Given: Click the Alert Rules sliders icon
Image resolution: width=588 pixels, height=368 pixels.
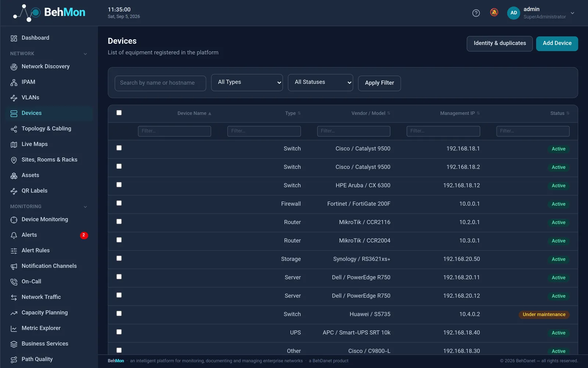Looking at the screenshot, I should 14,251.
